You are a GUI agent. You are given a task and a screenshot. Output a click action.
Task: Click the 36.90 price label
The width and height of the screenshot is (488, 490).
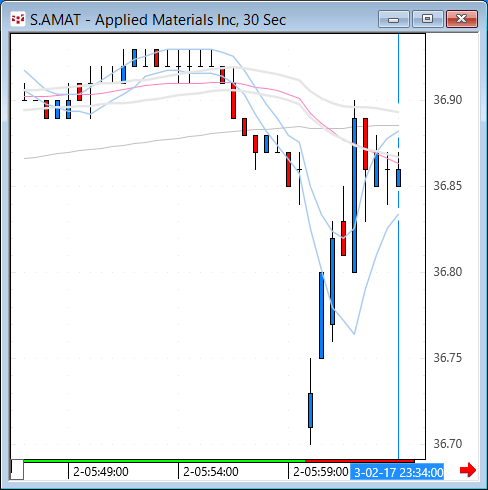click(448, 100)
